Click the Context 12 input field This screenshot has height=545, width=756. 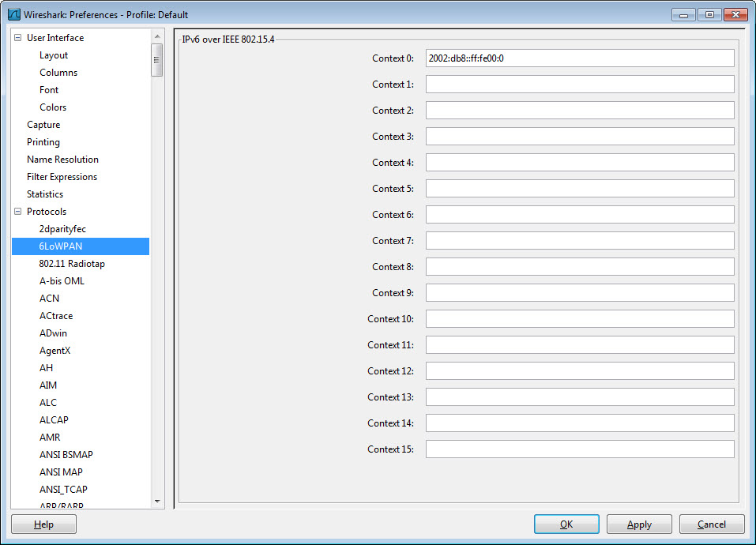click(580, 370)
